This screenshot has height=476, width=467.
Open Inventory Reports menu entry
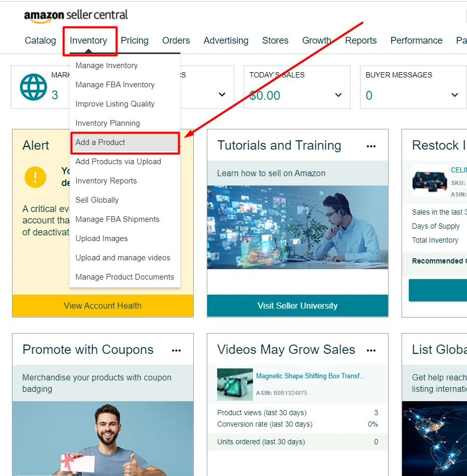click(125, 181)
